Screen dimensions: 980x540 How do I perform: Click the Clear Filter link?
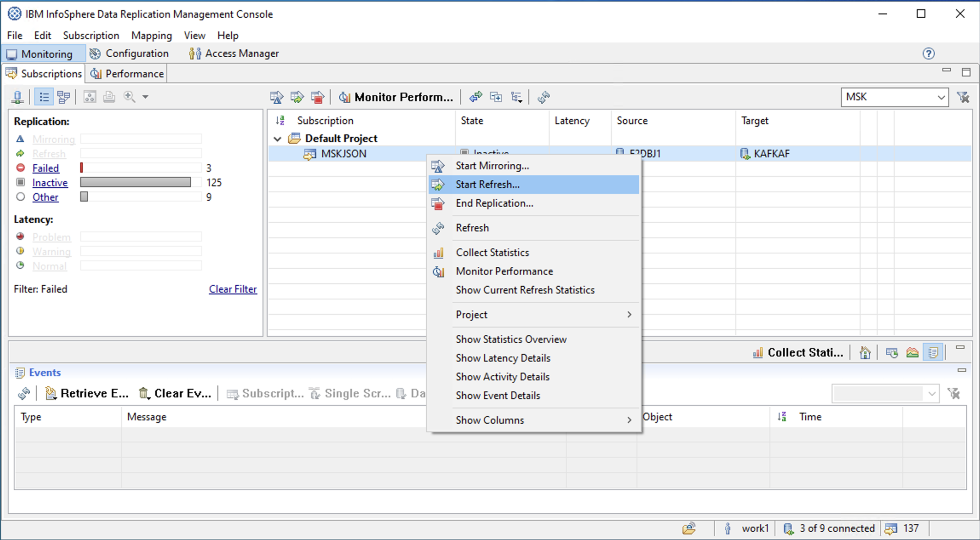click(x=233, y=289)
